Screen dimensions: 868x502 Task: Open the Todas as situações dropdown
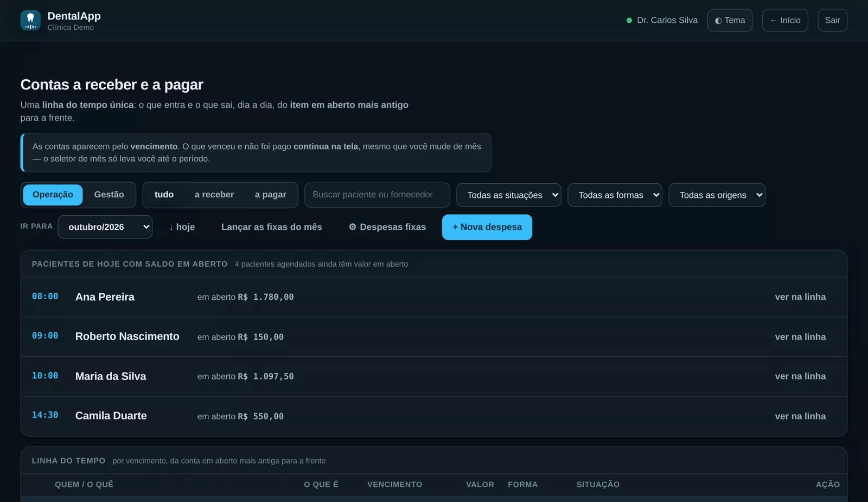pyautogui.click(x=508, y=195)
